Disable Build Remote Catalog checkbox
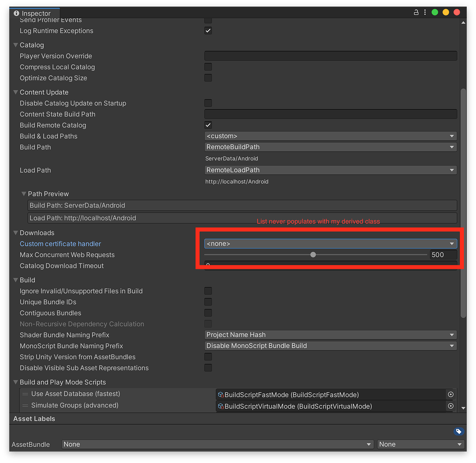476x463 pixels. [x=208, y=125]
